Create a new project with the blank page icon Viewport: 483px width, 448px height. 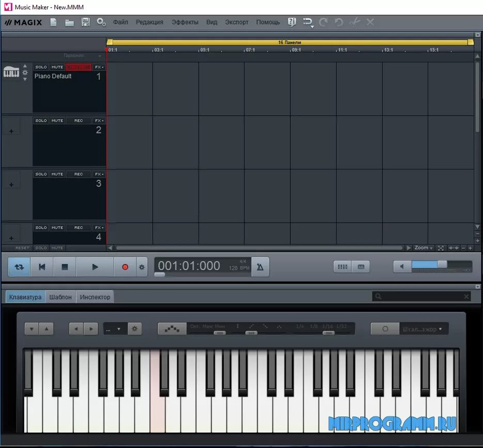[x=54, y=22]
